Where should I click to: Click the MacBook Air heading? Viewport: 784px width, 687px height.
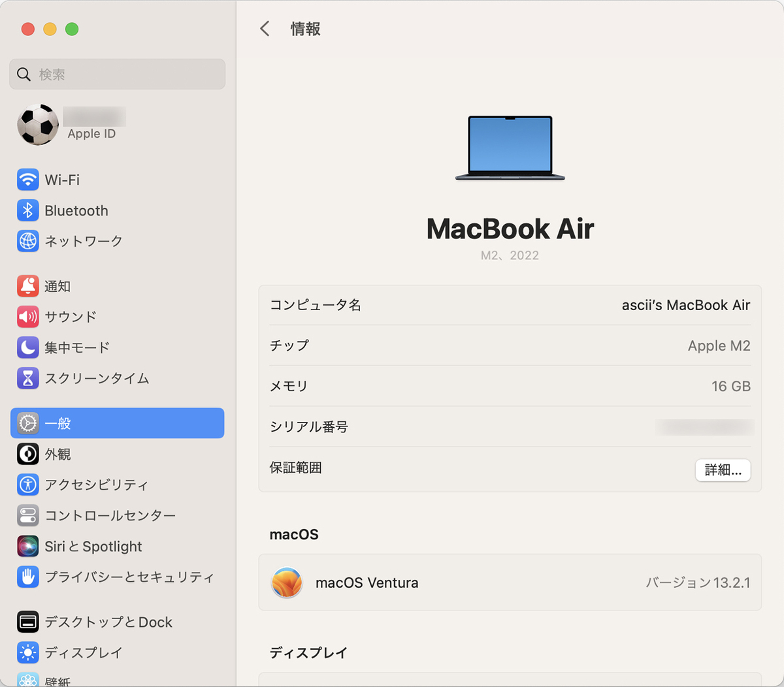(x=510, y=229)
